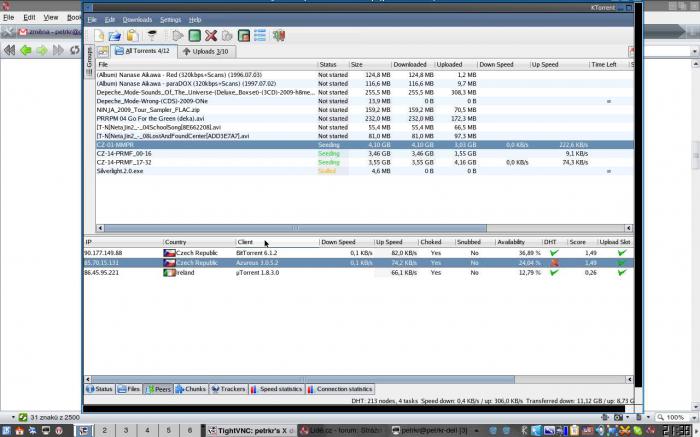Sort torrents by the Size column header
The image size is (700, 437).
tap(370, 64)
